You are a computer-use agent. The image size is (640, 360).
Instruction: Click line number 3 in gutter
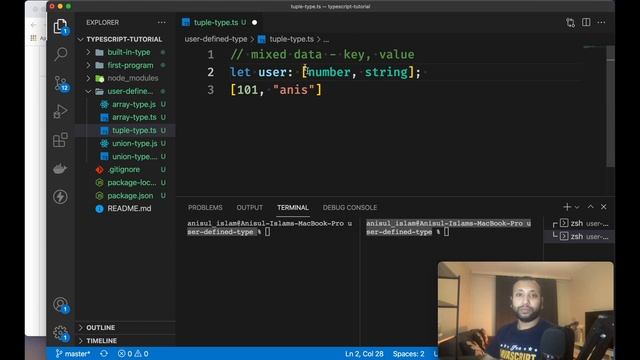point(211,90)
